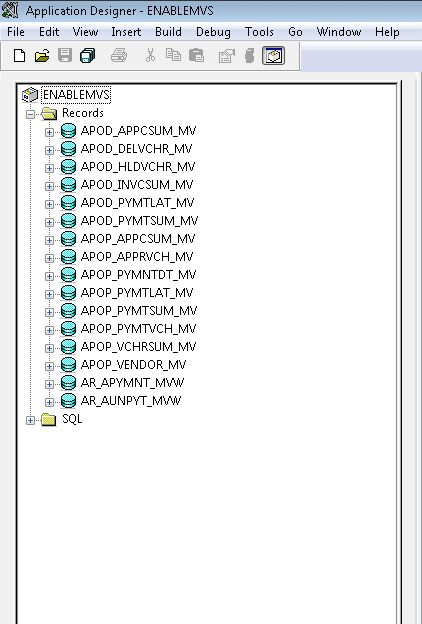422x624 pixels.
Task: Click the SQL folder icon
Action: [x=49, y=419]
